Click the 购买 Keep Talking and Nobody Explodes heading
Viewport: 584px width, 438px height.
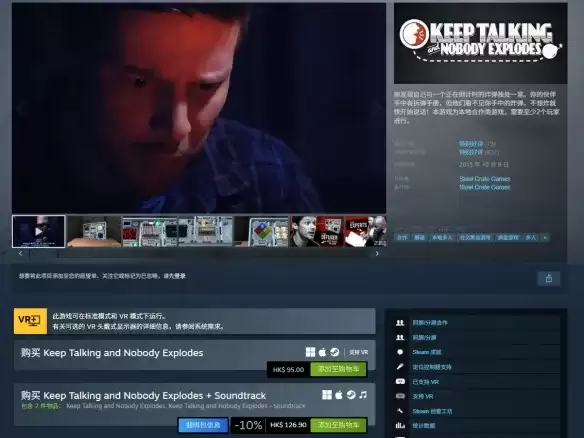[x=112, y=353]
